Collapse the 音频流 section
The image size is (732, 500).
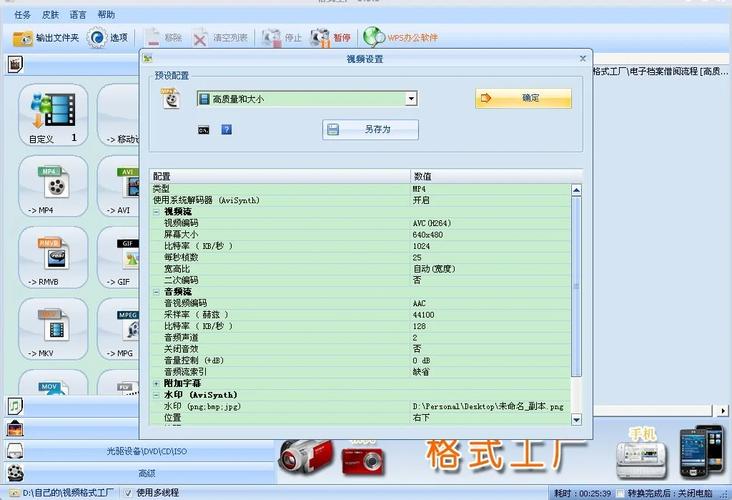point(156,292)
